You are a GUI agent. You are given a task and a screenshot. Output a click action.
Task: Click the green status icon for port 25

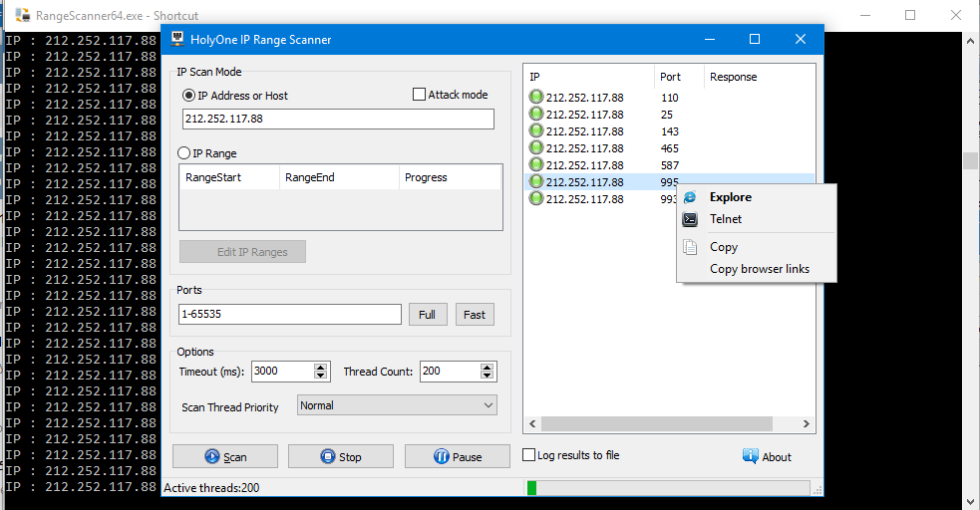[536, 115]
